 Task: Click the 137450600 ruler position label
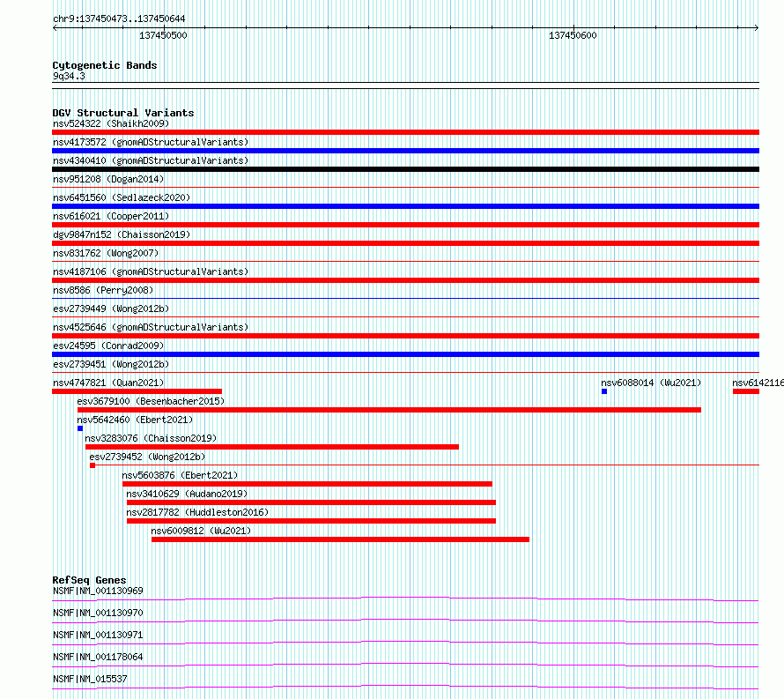tap(573, 35)
